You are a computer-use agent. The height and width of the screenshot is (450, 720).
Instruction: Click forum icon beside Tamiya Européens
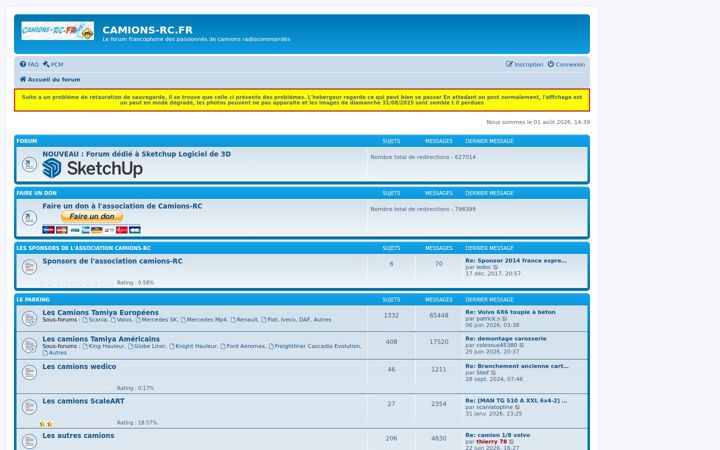tap(29, 318)
